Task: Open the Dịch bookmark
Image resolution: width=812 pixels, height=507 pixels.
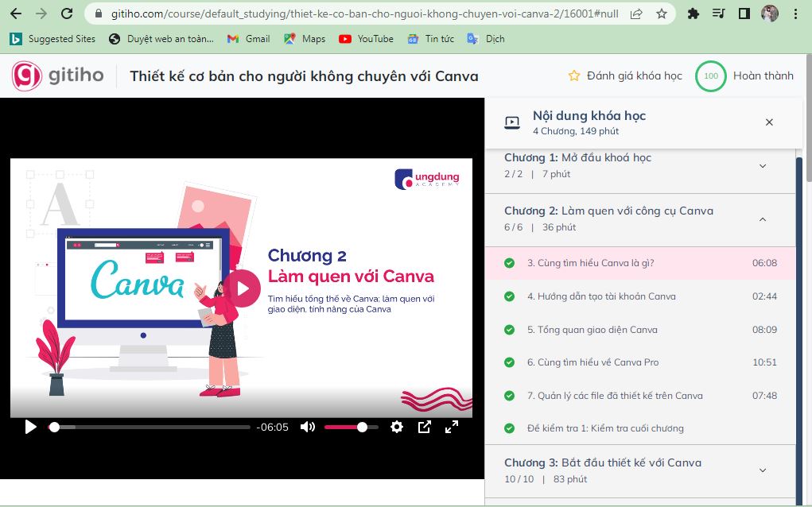Action: click(486, 39)
